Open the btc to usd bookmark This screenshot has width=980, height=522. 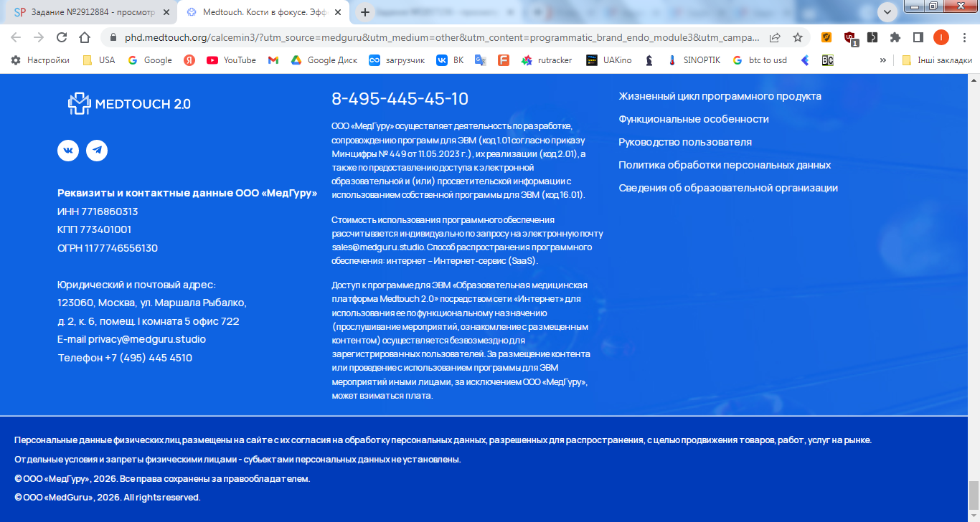pos(759,60)
